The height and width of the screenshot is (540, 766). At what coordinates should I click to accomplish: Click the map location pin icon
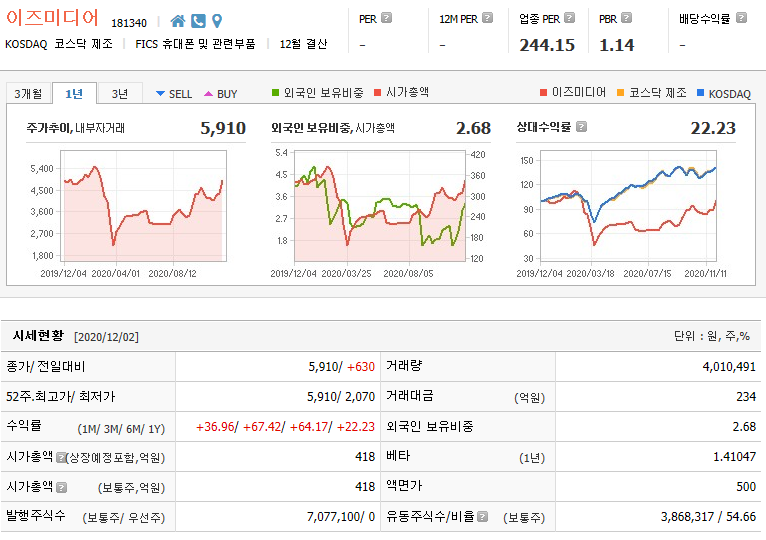coord(217,21)
